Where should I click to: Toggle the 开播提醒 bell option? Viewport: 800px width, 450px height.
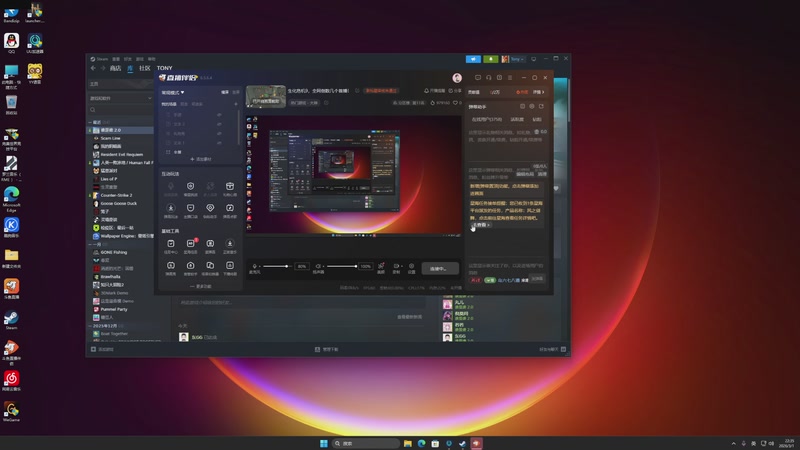[x=435, y=91]
